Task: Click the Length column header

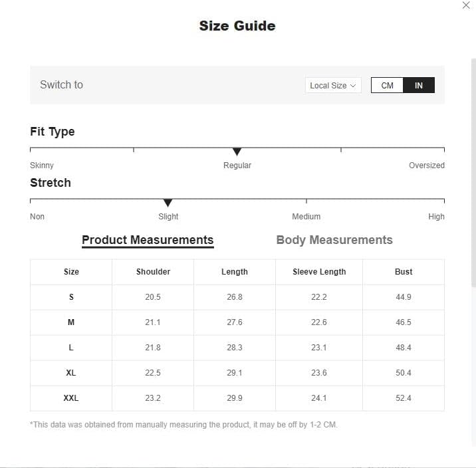Action: coord(235,272)
